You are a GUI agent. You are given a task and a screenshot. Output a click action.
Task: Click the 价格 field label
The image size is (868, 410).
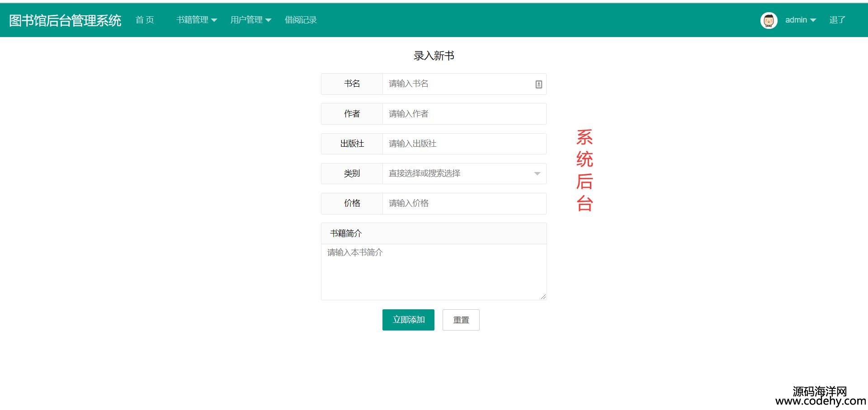pos(352,203)
